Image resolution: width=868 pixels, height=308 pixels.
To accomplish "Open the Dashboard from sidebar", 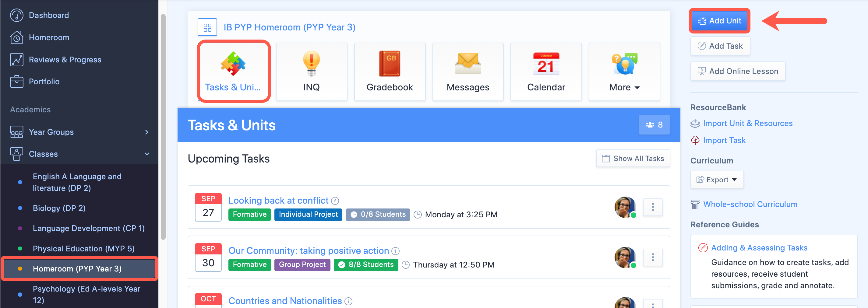I will click(x=48, y=15).
